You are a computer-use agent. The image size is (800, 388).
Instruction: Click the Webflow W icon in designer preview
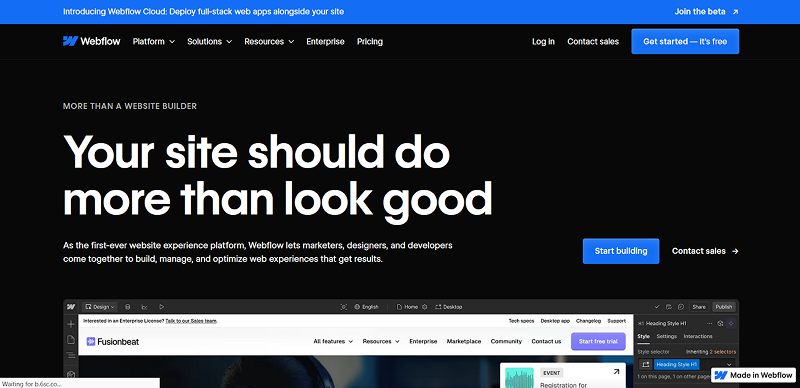tap(71, 307)
